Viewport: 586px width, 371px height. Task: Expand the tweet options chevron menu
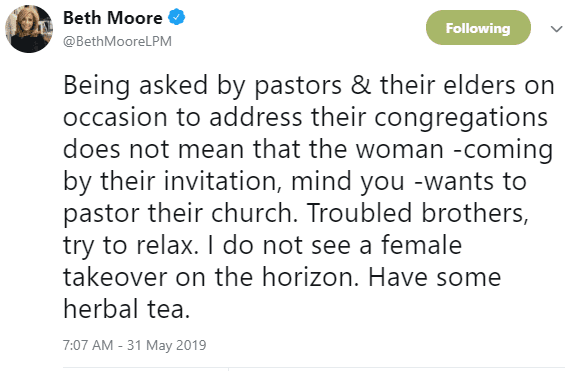[x=556, y=29]
